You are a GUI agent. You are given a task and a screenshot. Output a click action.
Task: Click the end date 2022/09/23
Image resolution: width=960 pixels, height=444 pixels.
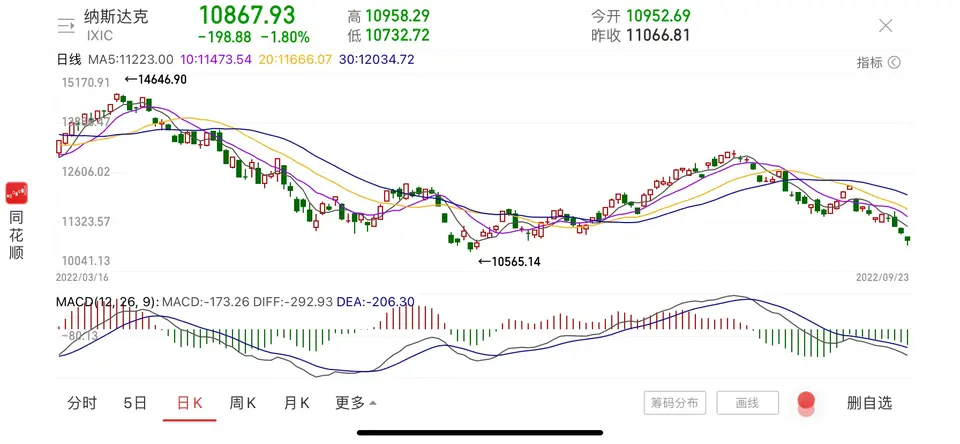882,277
